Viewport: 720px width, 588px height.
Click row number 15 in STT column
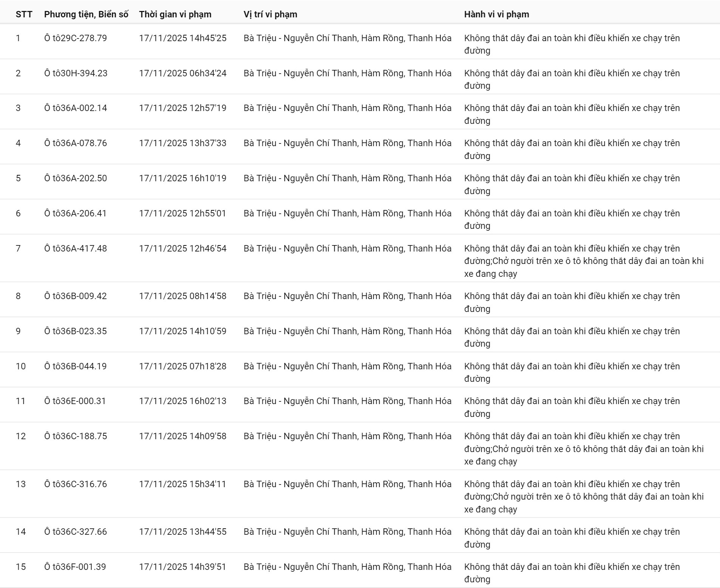pos(21,567)
